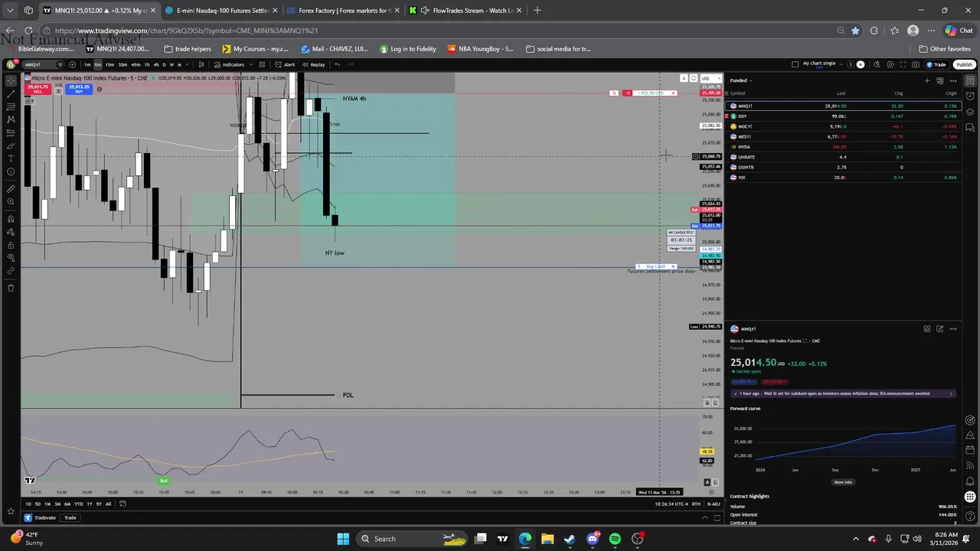Click the compare add symbol plus icon

[x=73, y=64]
